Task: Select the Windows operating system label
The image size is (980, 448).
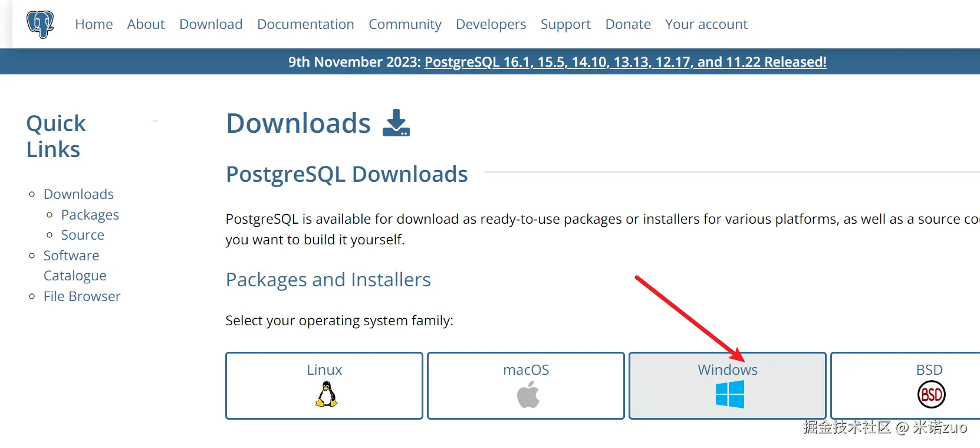Action: point(728,370)
